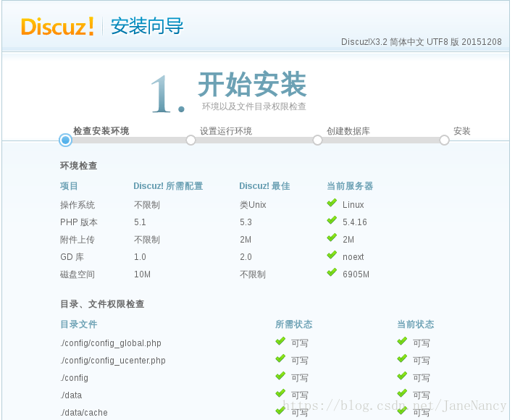Click current-state checkmark for ./data row

[x=402, y=394]
